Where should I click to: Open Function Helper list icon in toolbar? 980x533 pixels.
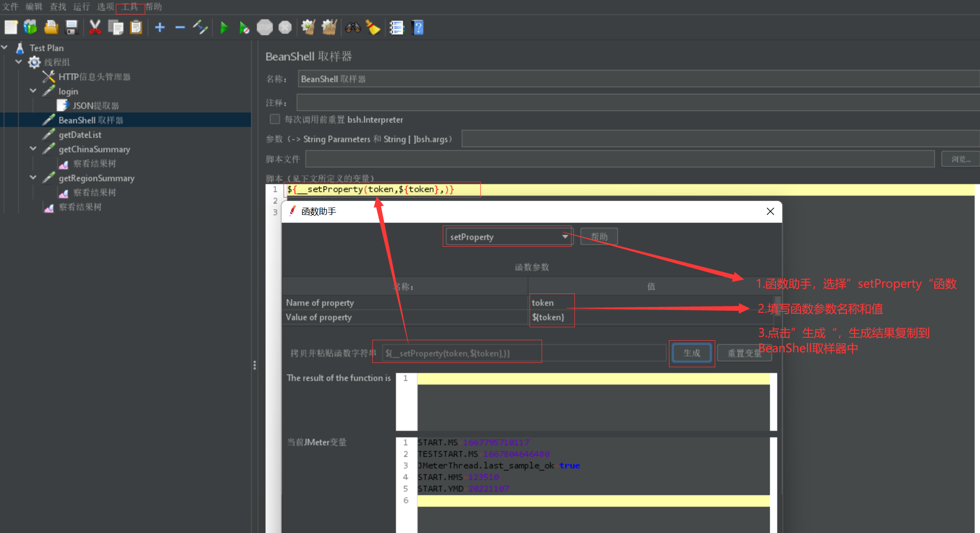click(396, 27)
